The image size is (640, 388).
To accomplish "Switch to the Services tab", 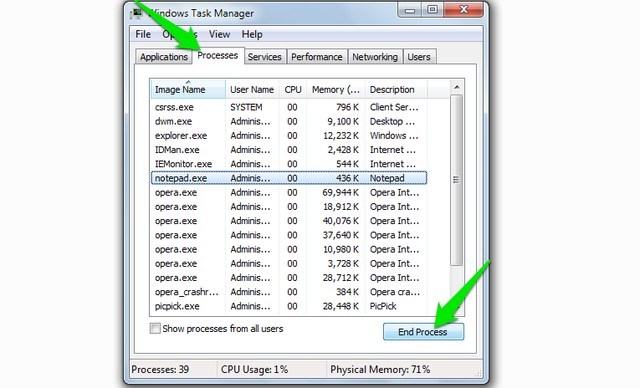I will pyautogui.click(x=264, y=57).
